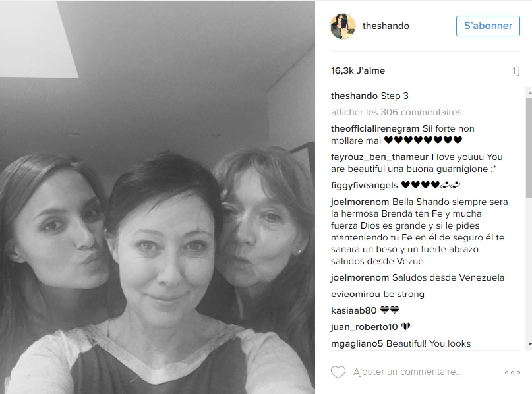Click the heart like icon
The image size is (532, 394).
tap(338, 372)
